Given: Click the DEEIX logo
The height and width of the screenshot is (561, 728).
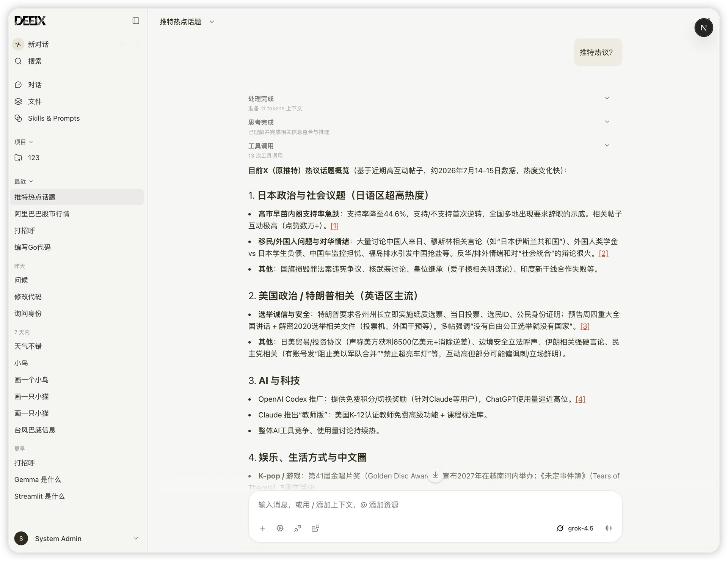Looking at the screenshot, I should pos(30,21).
